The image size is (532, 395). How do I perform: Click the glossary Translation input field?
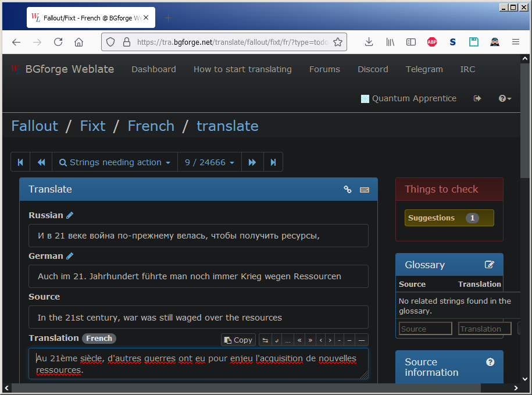click(x=484, y=329)
